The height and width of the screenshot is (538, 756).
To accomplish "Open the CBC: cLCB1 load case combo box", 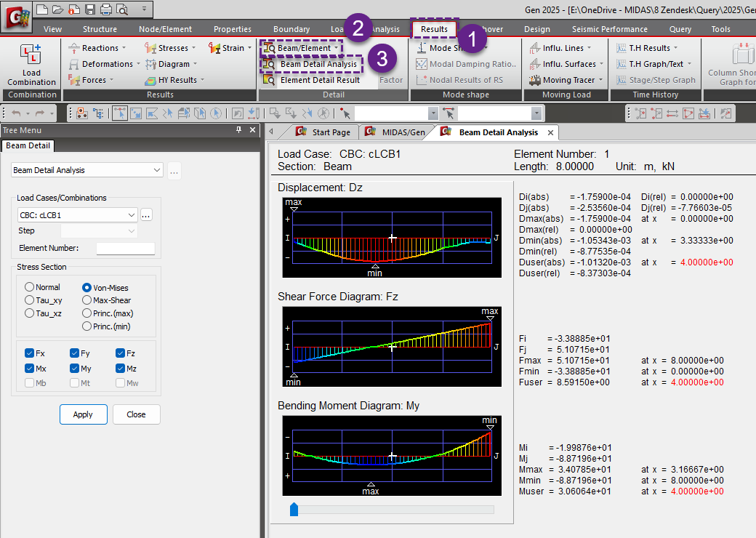I will (77, 215).
